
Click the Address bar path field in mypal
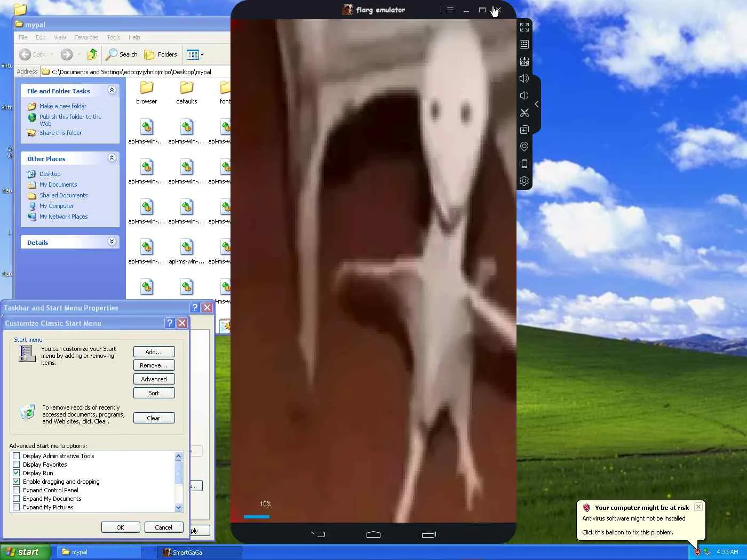136,71
